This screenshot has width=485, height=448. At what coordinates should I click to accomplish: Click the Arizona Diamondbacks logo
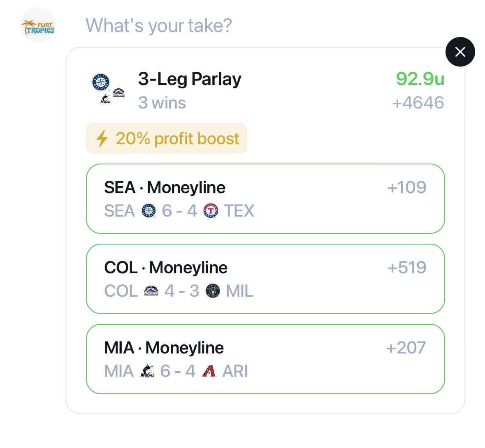pos(209,371)
